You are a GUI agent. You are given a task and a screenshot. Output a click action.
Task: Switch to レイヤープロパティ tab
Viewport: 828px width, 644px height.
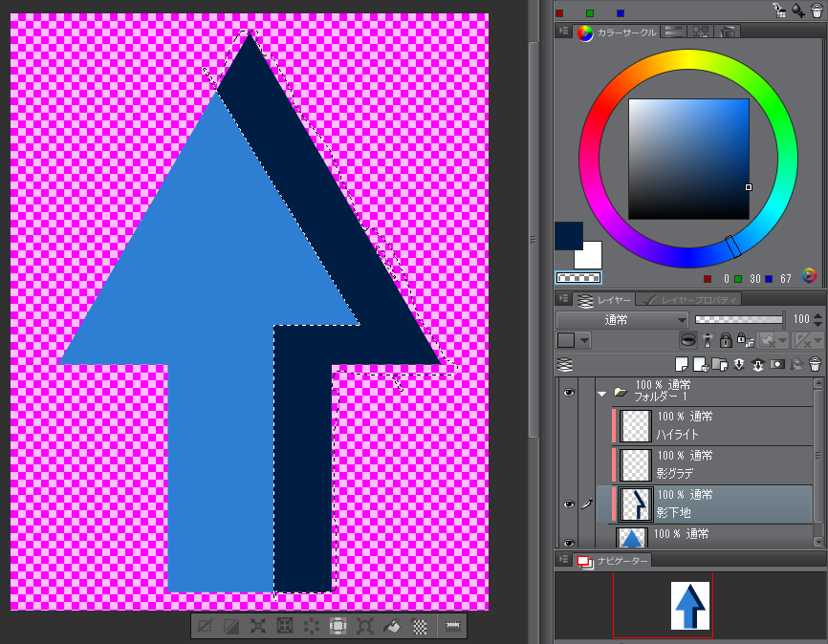(688, 300)
